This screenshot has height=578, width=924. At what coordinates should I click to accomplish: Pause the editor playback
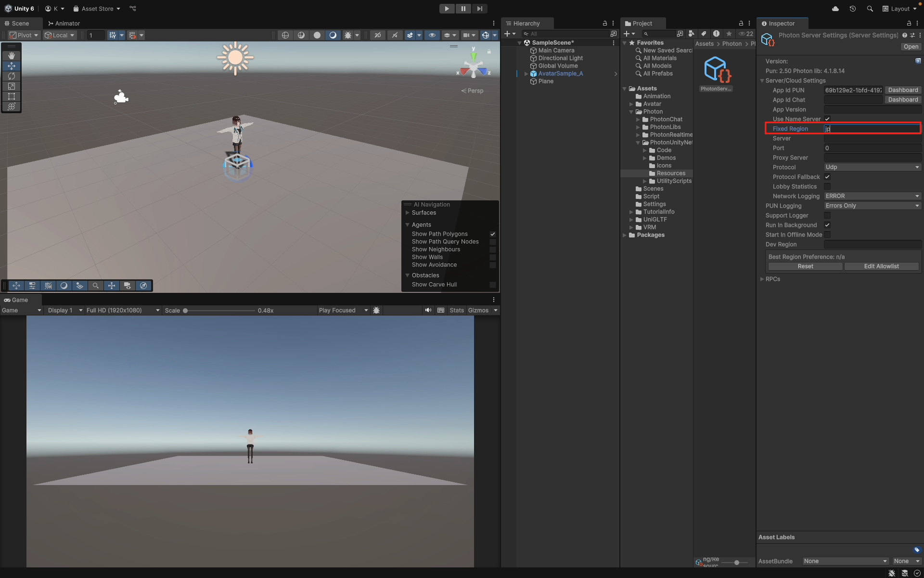(463, 9)
